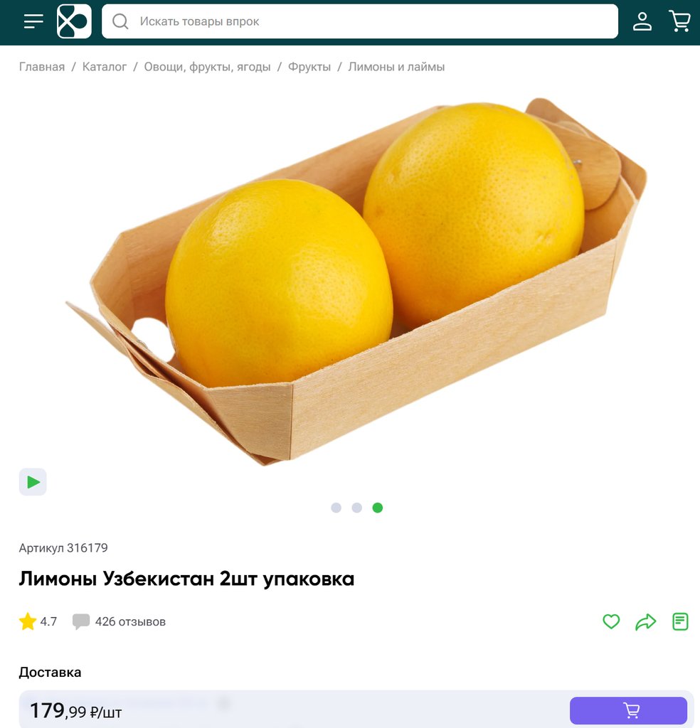This screenshot has height=728, width=700.
Task: Share this product via arrow icon
Action: pyautogui.click(x=645, y=621)
